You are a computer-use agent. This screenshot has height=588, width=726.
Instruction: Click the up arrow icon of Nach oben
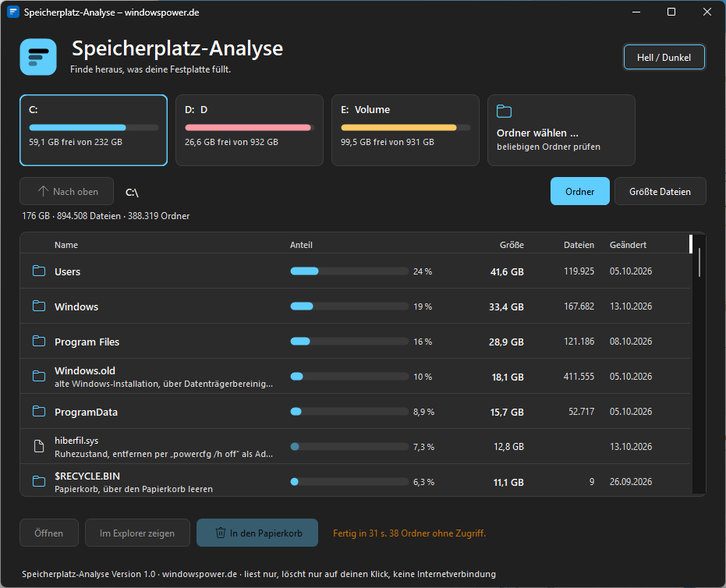(43, 191)
